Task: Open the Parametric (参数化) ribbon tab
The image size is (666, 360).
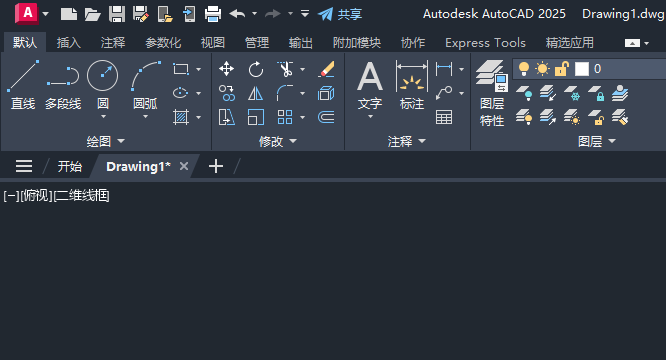Action: 163,43
